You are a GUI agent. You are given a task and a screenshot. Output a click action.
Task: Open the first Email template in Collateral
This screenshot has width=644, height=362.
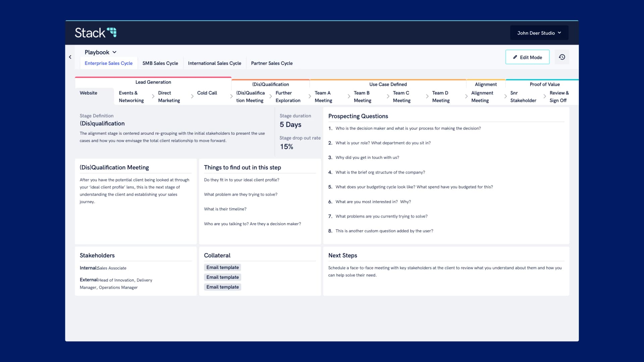pyautogui.click(x=222, y=267)
